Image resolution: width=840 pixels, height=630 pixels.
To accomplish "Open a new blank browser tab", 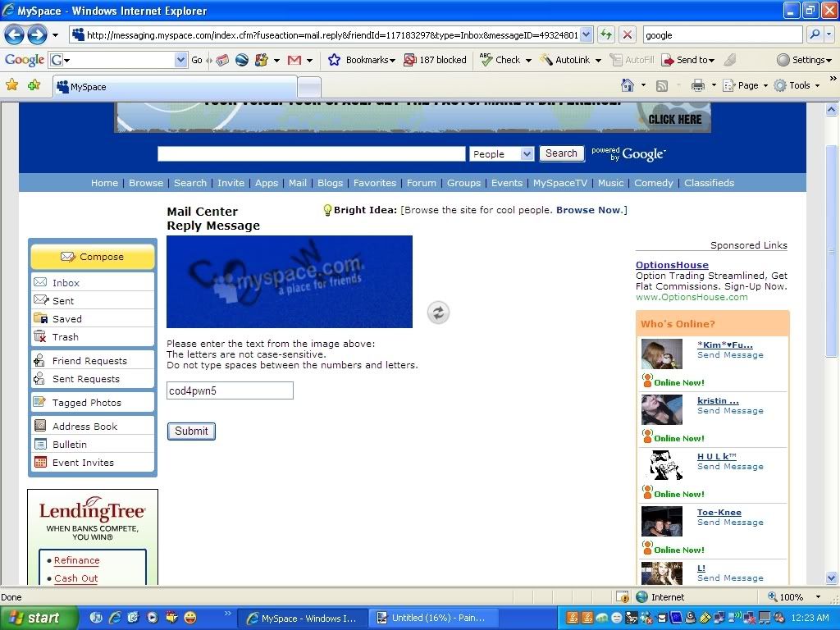I will tap(309, 87).
